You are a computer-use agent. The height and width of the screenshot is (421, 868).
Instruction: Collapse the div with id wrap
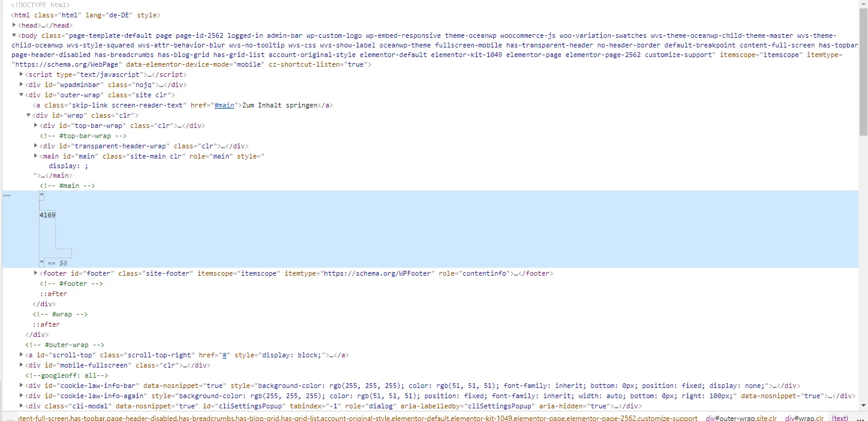point(28,115)
